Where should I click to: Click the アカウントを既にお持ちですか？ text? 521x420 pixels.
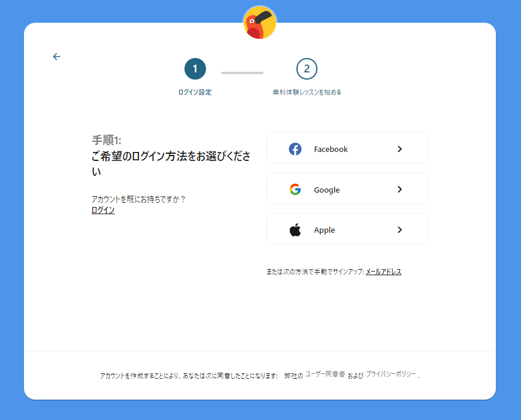138,199
